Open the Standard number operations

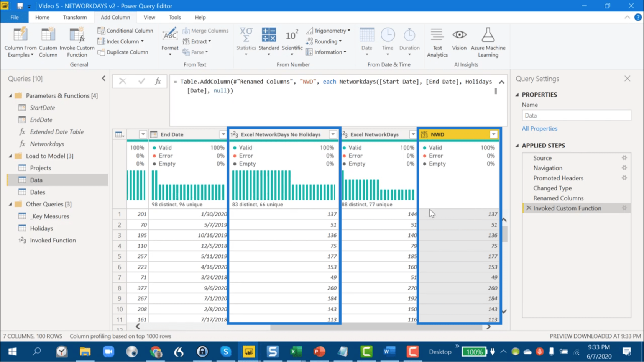(x=269, y=42)
